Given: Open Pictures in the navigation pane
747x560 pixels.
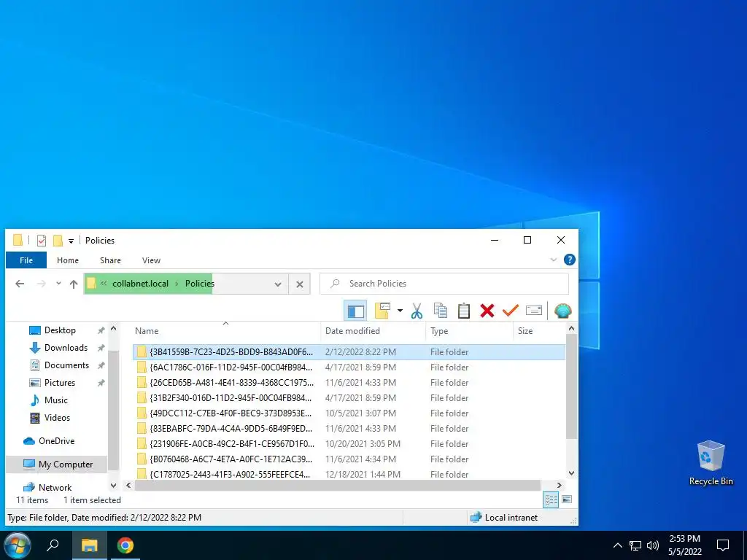Looking at the screenshot, I should click(x=60, y=382).
